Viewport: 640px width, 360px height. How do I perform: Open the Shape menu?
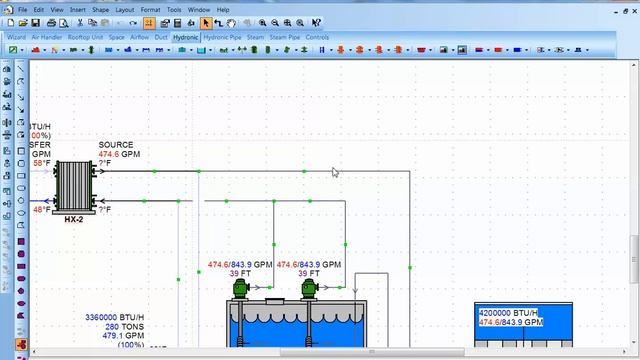[100, 9]
